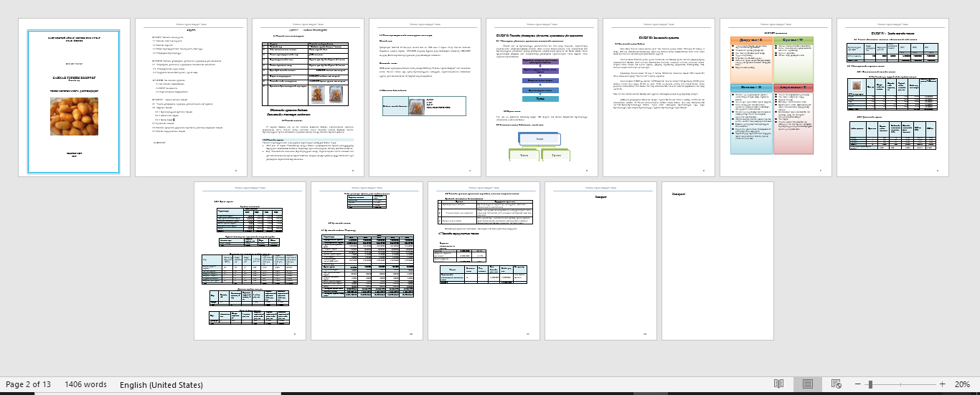This screenshot has height=395, width=980.
Task: Switch to Web Layout view
Action: [836, 384]
